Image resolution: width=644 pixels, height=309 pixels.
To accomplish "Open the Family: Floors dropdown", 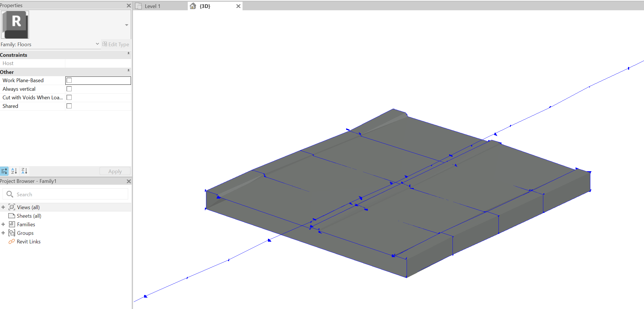I will click(x=97, y=44).
